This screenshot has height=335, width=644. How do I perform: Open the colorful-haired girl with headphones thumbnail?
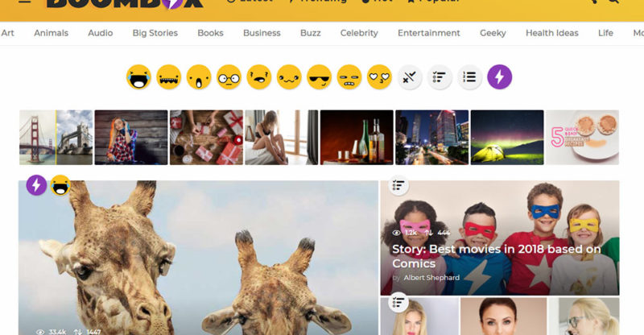click(x=131, y=137)
